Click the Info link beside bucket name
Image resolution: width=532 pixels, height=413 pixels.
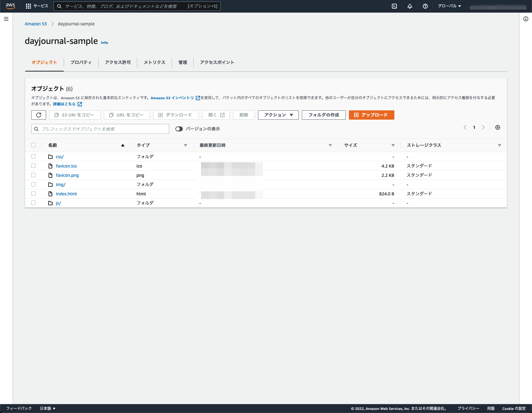[105, 43]
